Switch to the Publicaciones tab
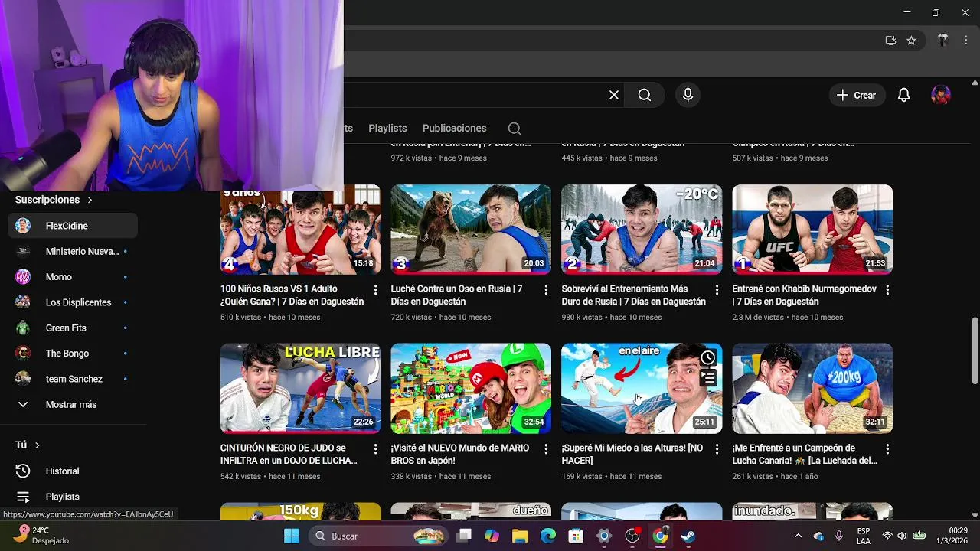The height and width of the screenshot is (551, 980). tap(454, 129)
